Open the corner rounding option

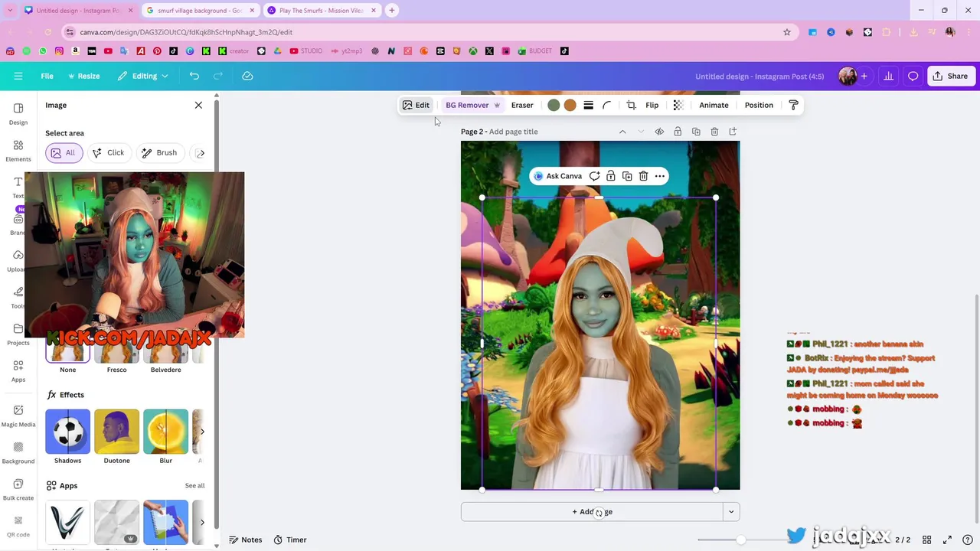(x=607, y=106)
